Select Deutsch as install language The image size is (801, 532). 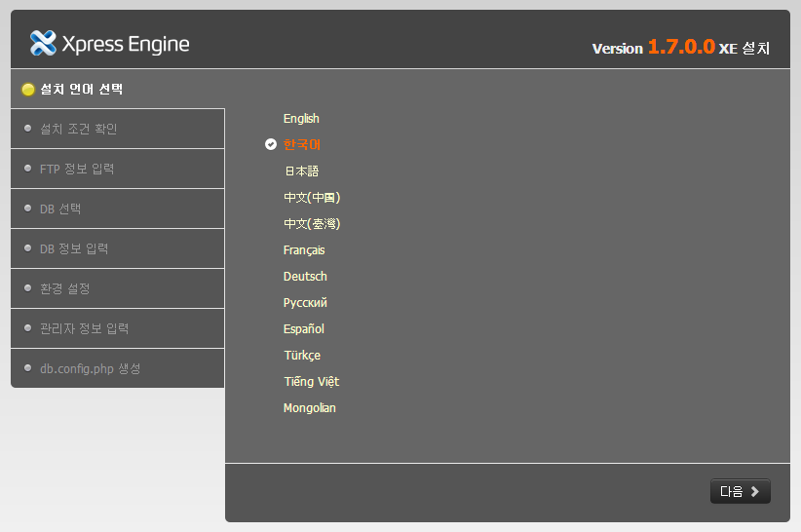point(305,277)
